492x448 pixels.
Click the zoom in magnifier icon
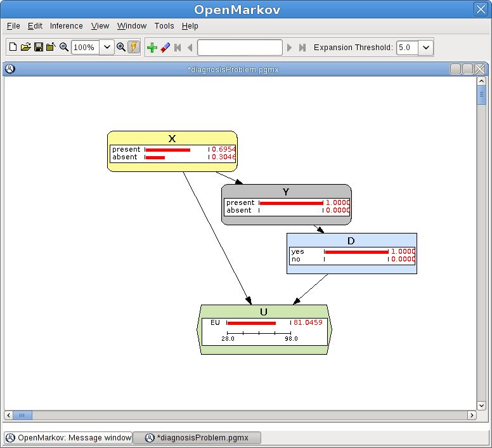[x=121, y=48]
